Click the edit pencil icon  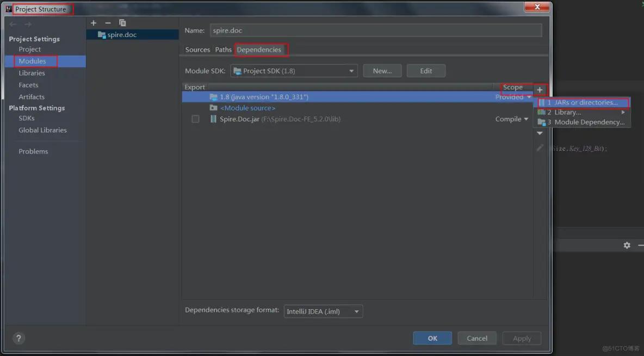coord(540,148)
